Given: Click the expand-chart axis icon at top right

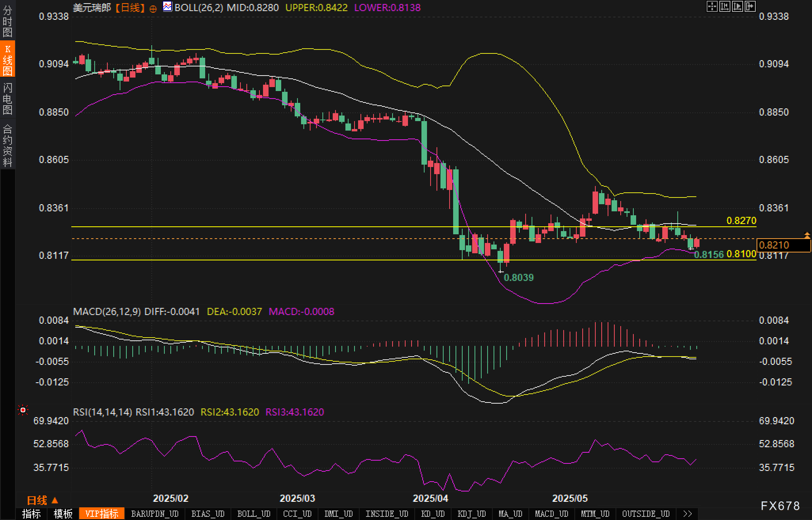Looking at the screenshot, I should point(737,6).
